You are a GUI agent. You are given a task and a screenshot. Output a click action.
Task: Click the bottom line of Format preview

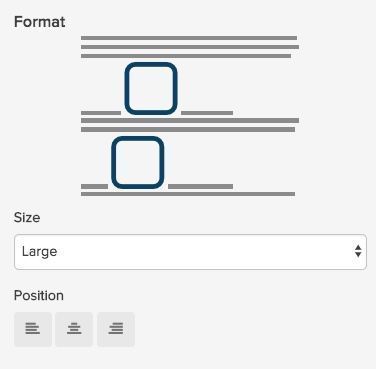click(188, 194)
